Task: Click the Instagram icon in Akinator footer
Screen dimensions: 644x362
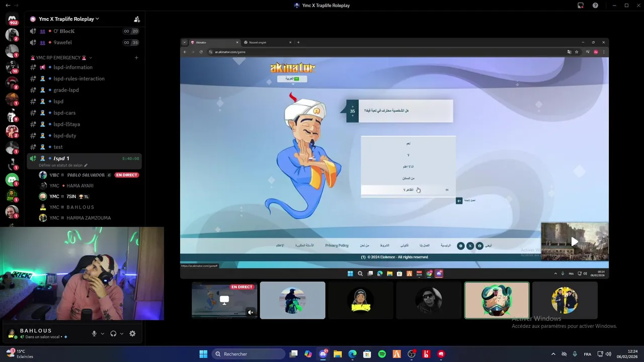Action: (460, 246)
